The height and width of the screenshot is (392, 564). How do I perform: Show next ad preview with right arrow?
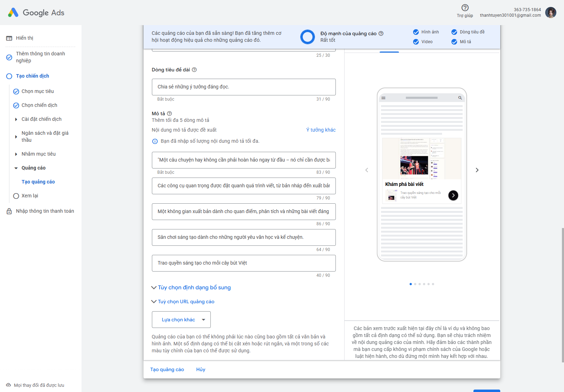pos(477,170)
